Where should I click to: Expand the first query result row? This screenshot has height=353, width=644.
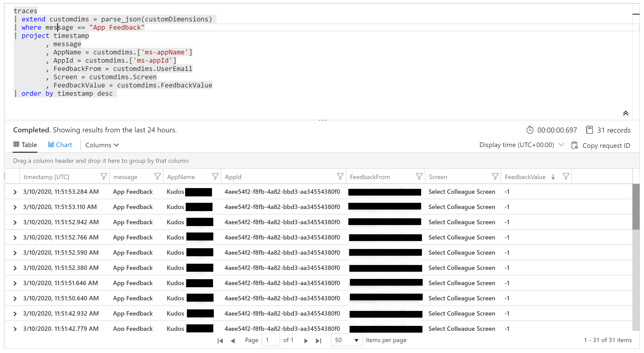[x=15, y=192]
